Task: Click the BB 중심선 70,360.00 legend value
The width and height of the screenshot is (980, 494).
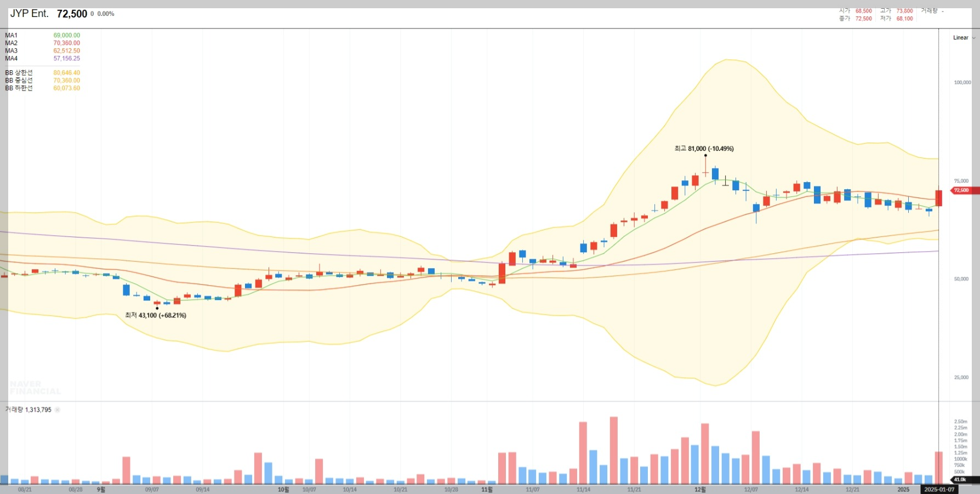Action: 66,81
